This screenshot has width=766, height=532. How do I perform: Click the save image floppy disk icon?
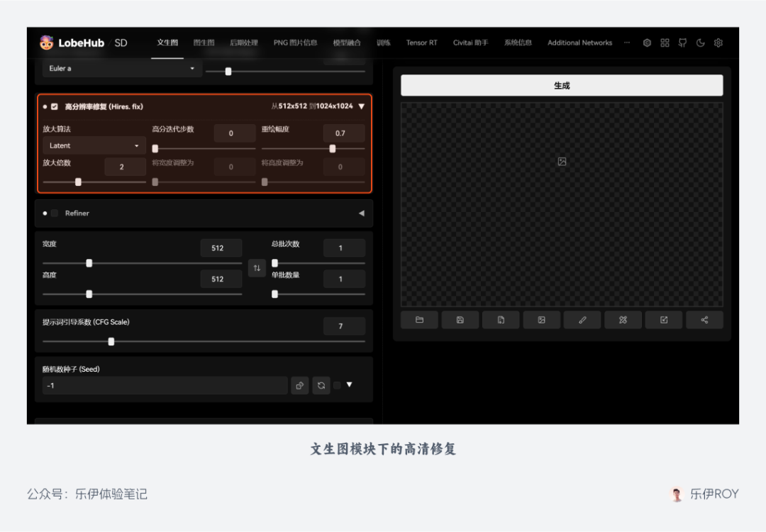click(460, 320)
